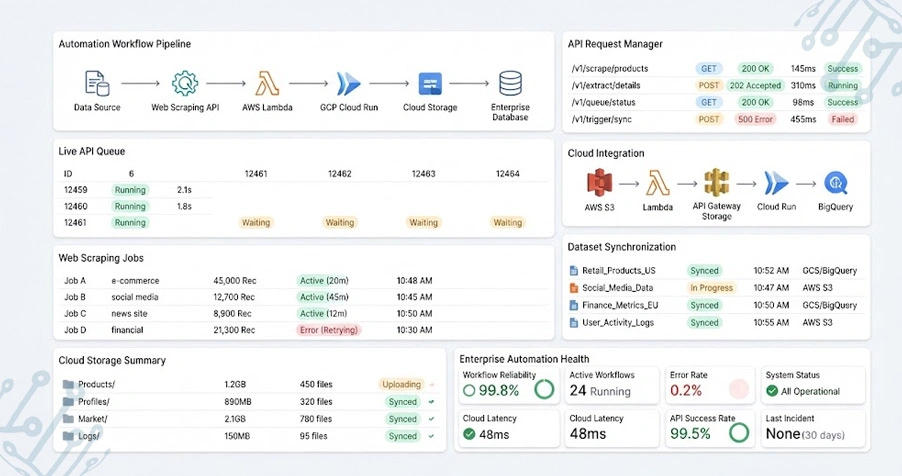This screenshot has width=902, height=476.
Task: Click the Failed status for /v1/trigger/sync
Action: click(843, 119)
